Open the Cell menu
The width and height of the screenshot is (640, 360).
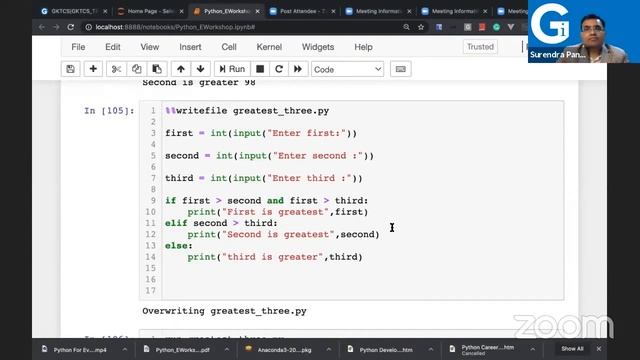[229, 47]
